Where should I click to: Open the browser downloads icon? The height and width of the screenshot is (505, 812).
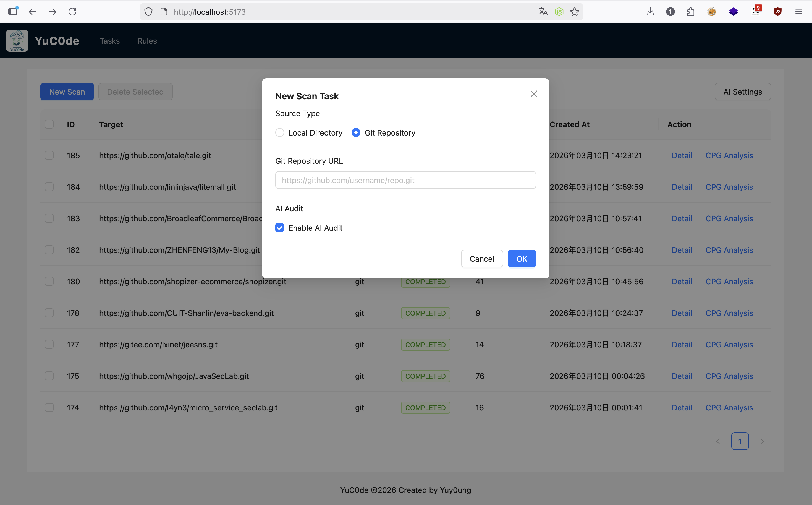(650, 12)
